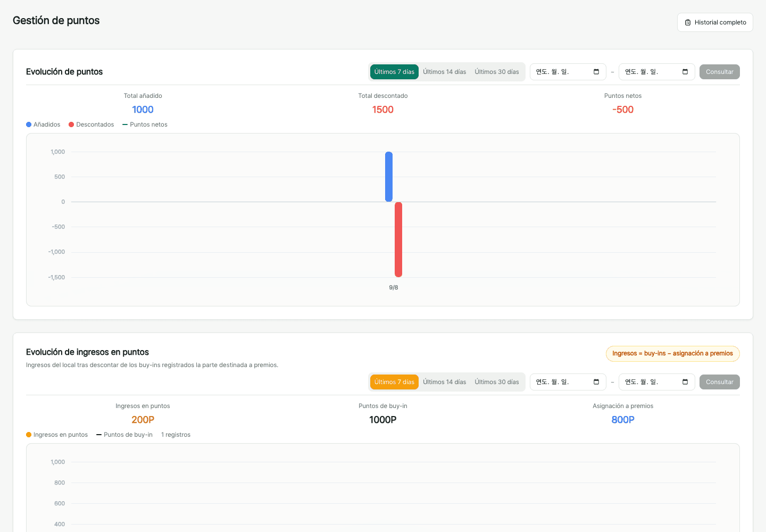Click the Total añadido value 1000
Image resolution: width=766 pixels, height=532 pixels.
click(143, 110)
